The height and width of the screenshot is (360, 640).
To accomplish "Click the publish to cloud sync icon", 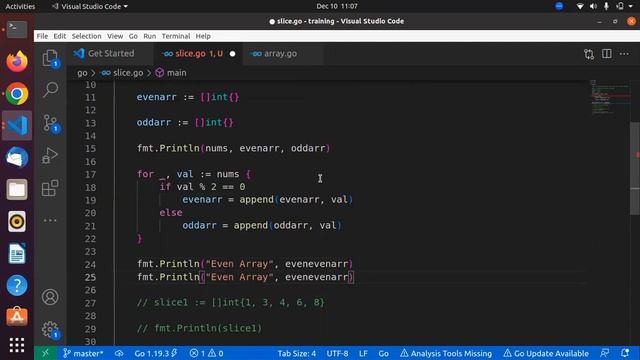I will pyautogui.click(x=119, y=353).
